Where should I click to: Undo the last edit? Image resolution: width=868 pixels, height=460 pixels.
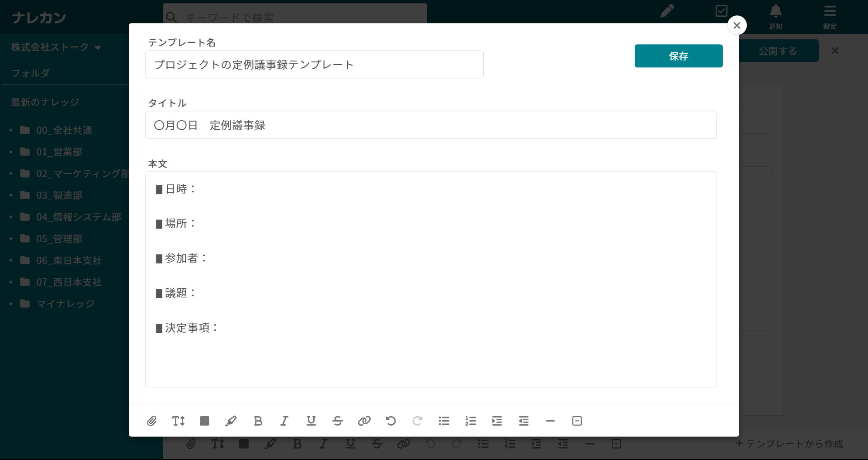[391, 421]
